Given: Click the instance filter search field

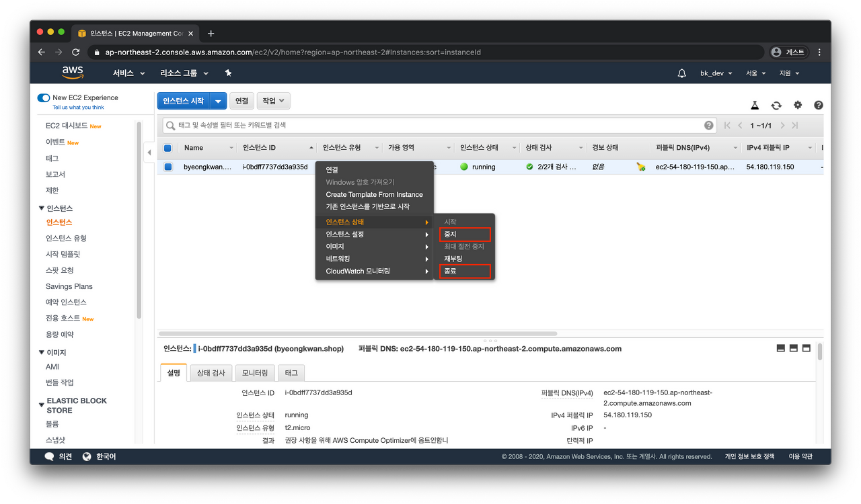Looking at the screenshot, I should (440, 125).
